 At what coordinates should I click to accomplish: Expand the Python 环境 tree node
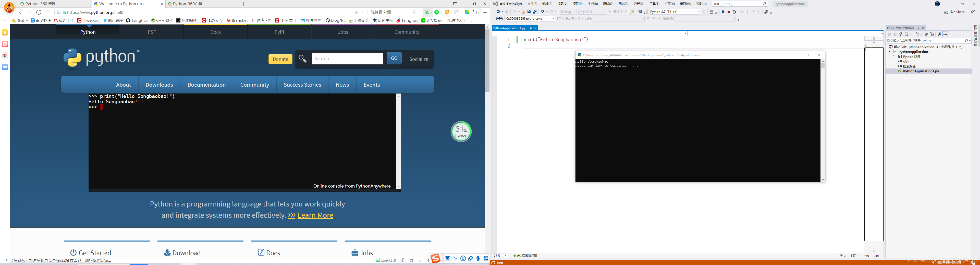point(894,57)
